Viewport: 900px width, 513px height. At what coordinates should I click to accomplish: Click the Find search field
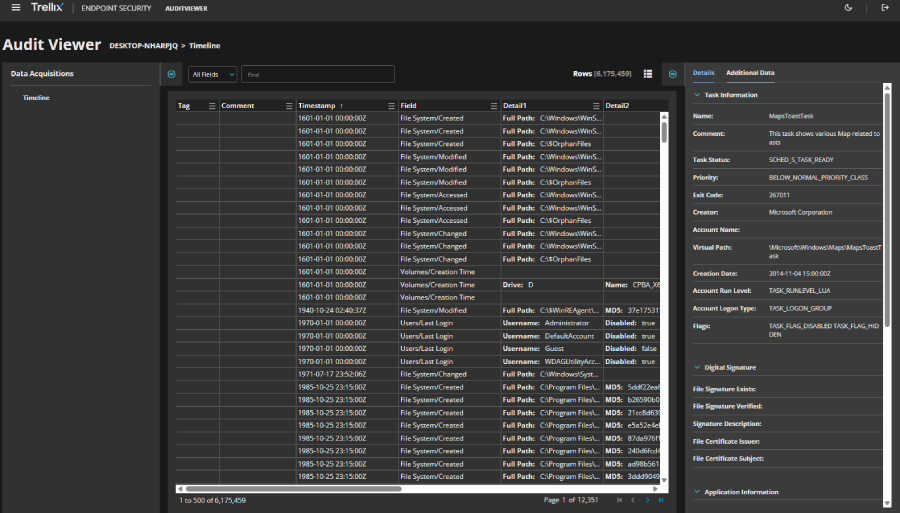[317, 74]
